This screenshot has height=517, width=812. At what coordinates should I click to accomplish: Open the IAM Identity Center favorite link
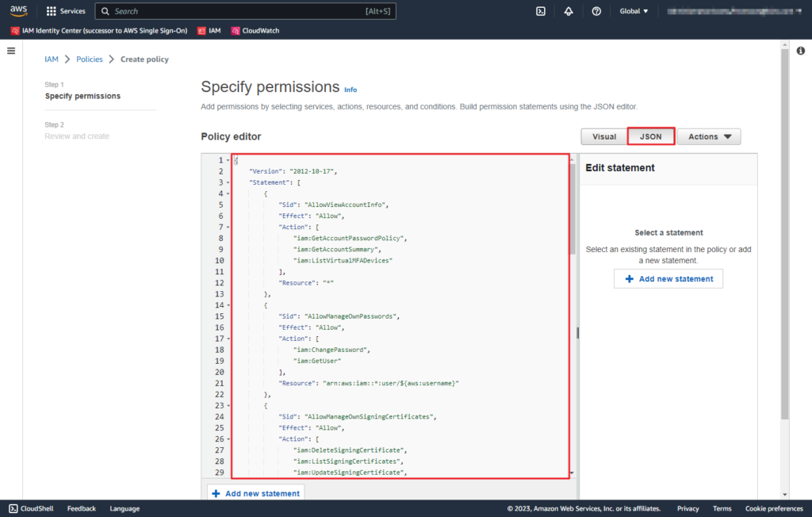click(x=105, y=31)
